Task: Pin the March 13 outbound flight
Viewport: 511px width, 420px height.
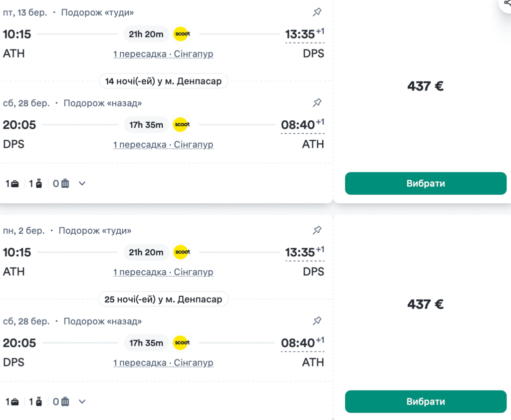Action: pos(317,12)
